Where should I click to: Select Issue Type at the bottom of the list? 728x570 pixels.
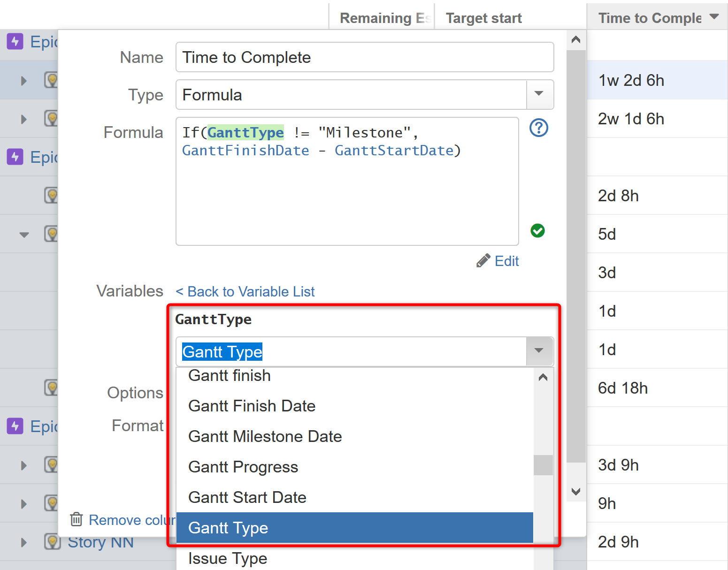click(x=228, y=558)
